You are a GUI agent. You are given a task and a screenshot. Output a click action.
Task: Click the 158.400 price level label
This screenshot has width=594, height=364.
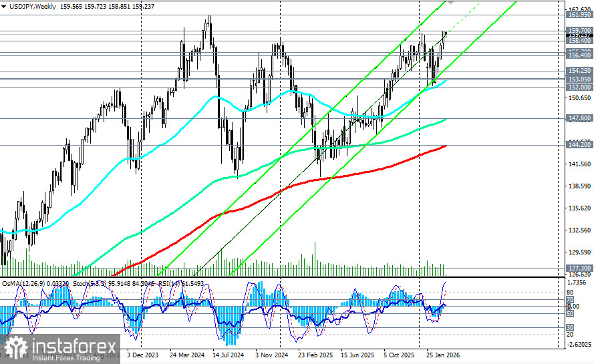(579, 40)
